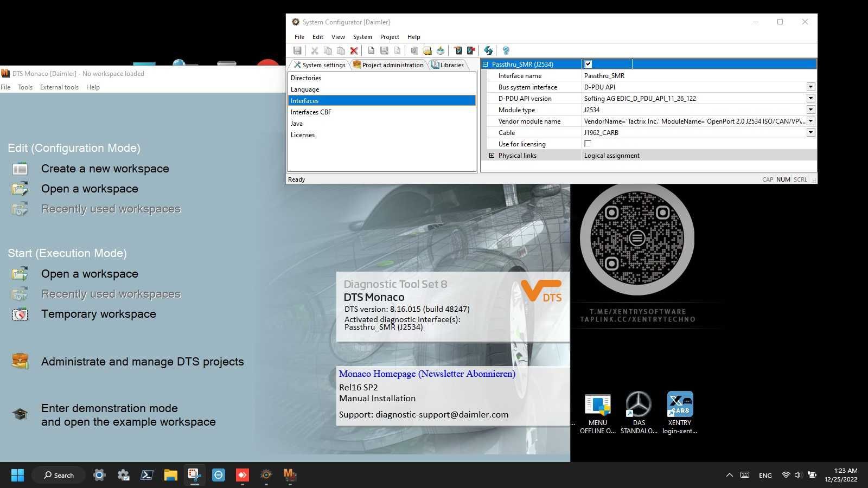868x488 pixels.
Task: Open Snipping Tool on the taskbar
Action: 194,475
